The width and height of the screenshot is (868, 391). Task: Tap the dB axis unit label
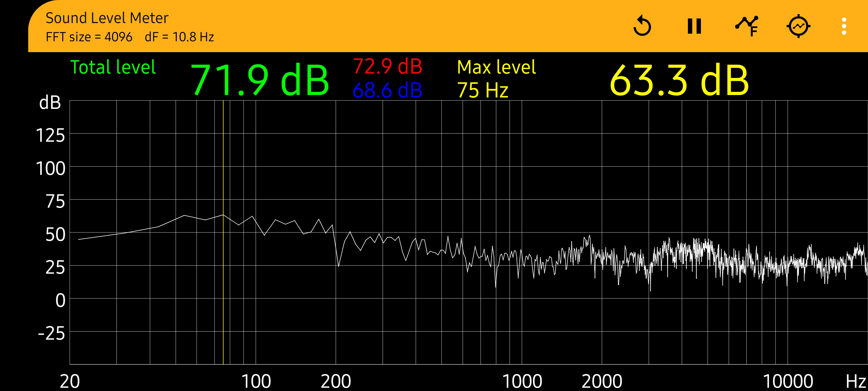(50, 102)
